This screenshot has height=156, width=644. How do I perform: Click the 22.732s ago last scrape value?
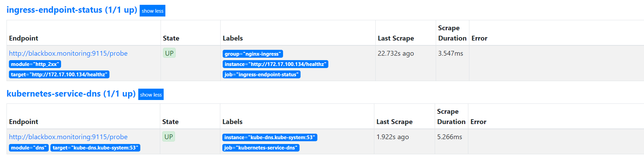(x=396, y=53)
